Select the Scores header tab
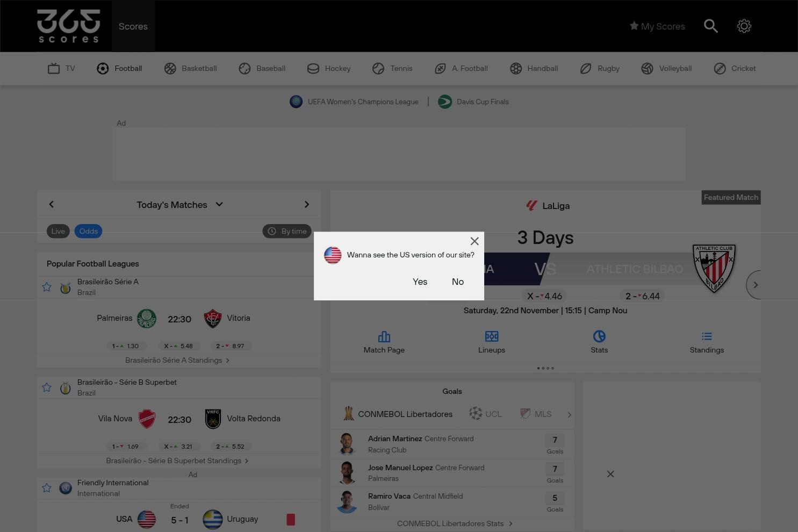The height and width of the screenshot is (532, 798). click(x=133, y=26)
